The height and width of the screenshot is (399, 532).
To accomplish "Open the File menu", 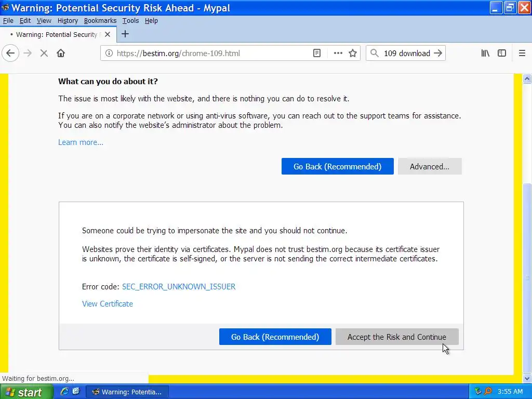I will tap(8, 21).
